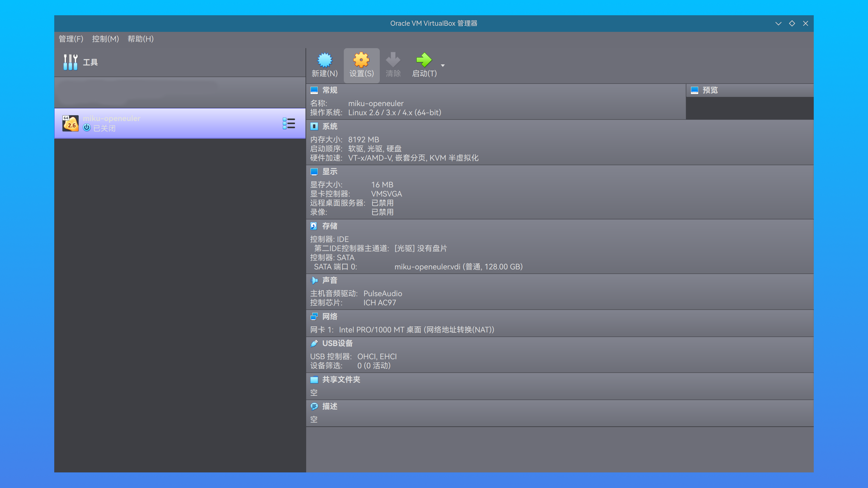Click the Shared Folders (共享文件夹) icon
The image size is (868, 488).
point(314,380)
